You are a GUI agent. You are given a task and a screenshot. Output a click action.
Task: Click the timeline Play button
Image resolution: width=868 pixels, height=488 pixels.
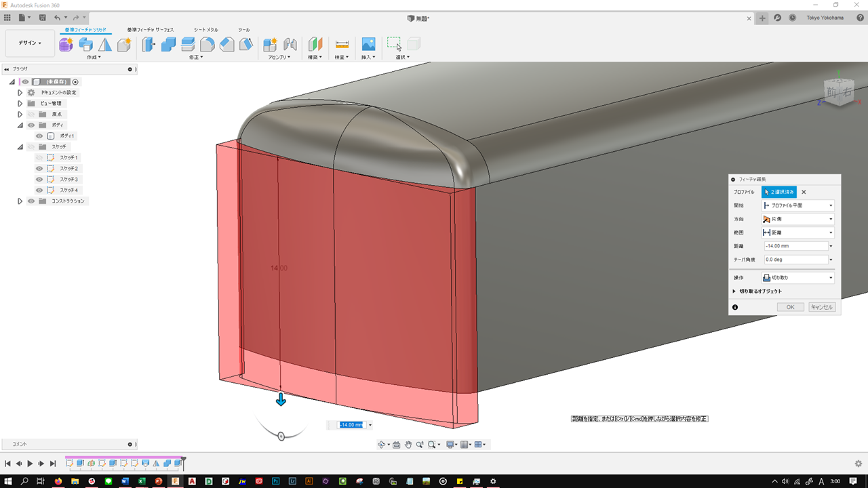pyautogui.click(x=30, y=464)
